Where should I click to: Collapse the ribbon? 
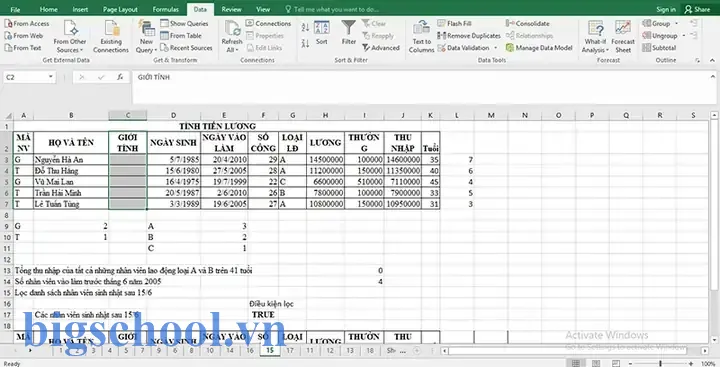point(712,60)
